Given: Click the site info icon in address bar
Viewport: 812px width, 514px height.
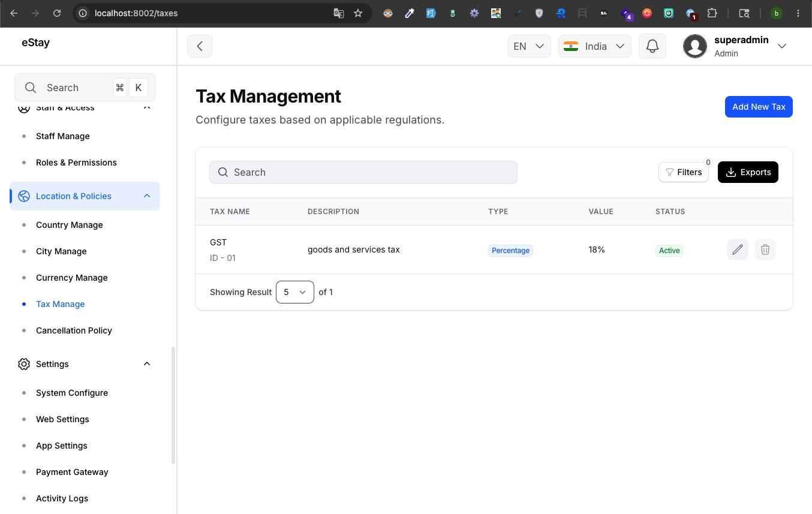Looking at the screenshot, I should (x=83, y=13).
